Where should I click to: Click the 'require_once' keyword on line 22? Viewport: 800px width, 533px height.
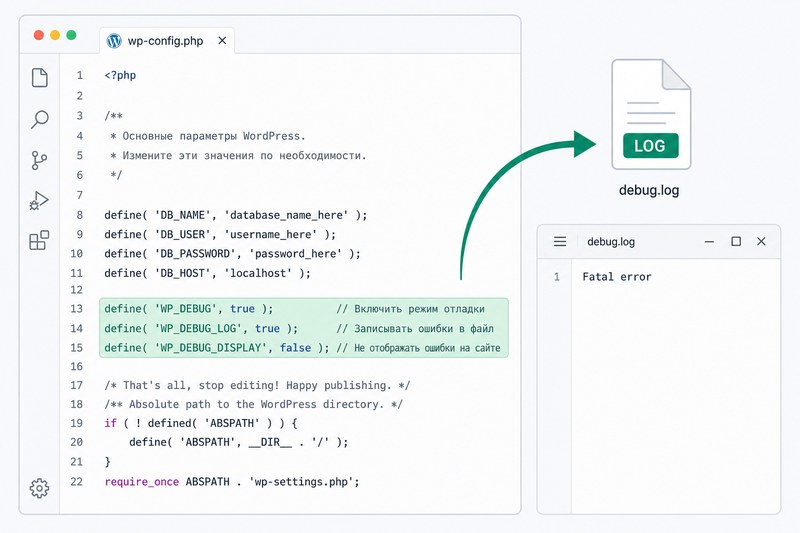pos(142,482)
